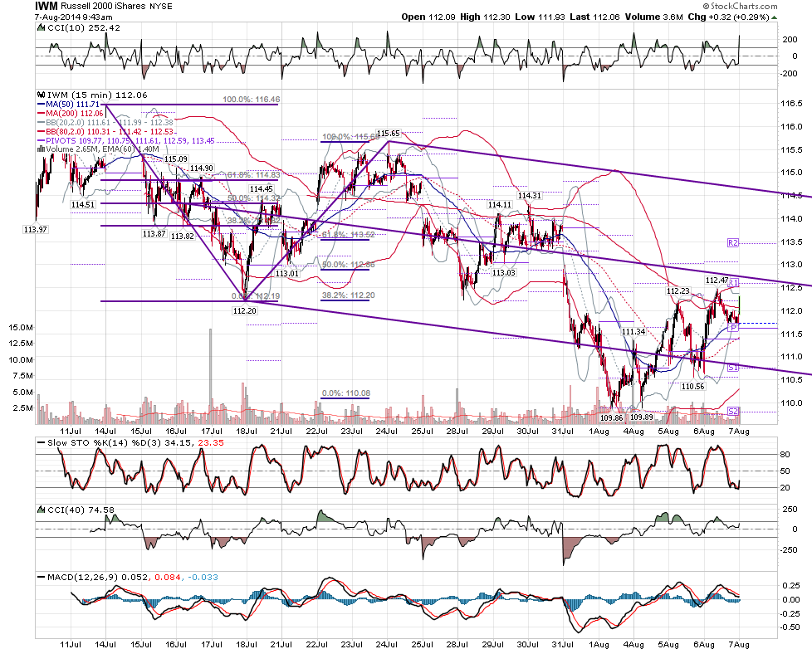Screen dimensions: 812x649
Task: Click the "100.0%: 116.46" Fibonacci label
Action: point(252,100)
